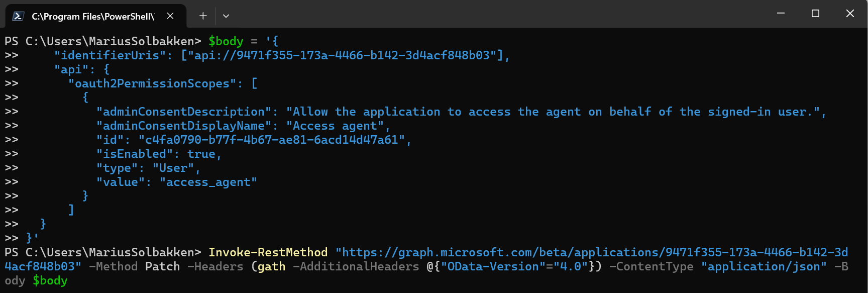
Task: Click the "adminConsentDisplayName" key
Action: (x=184, y=126)
